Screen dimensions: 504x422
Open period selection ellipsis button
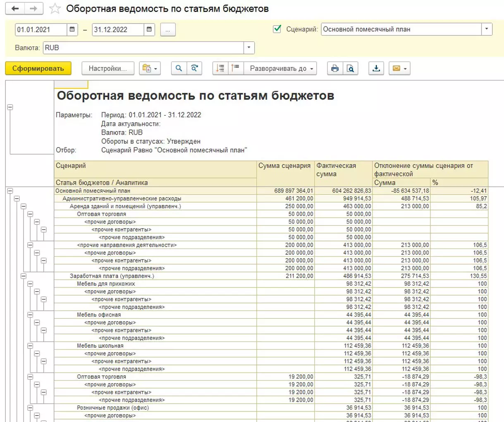(167, 29)
